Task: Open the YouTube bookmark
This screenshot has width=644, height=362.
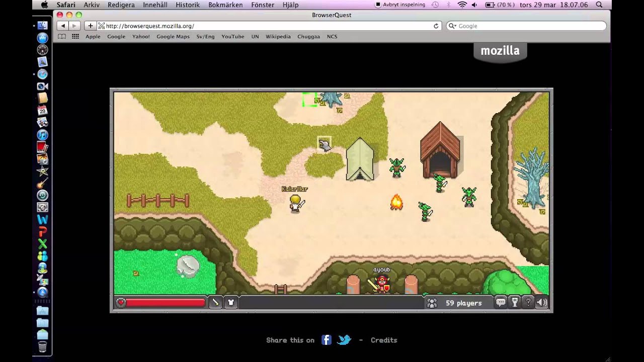Action: (x=233, y=37)
